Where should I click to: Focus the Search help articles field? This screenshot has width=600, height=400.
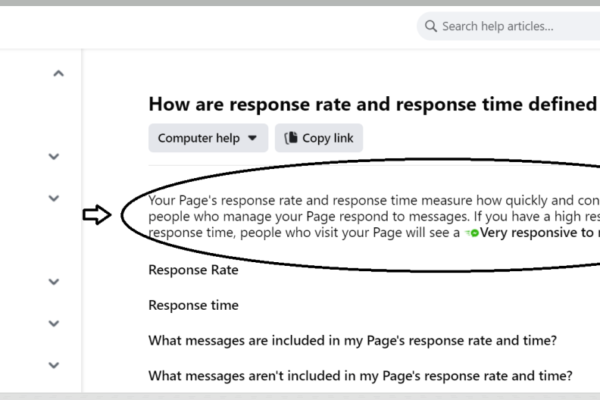click(x=509, y=26)
